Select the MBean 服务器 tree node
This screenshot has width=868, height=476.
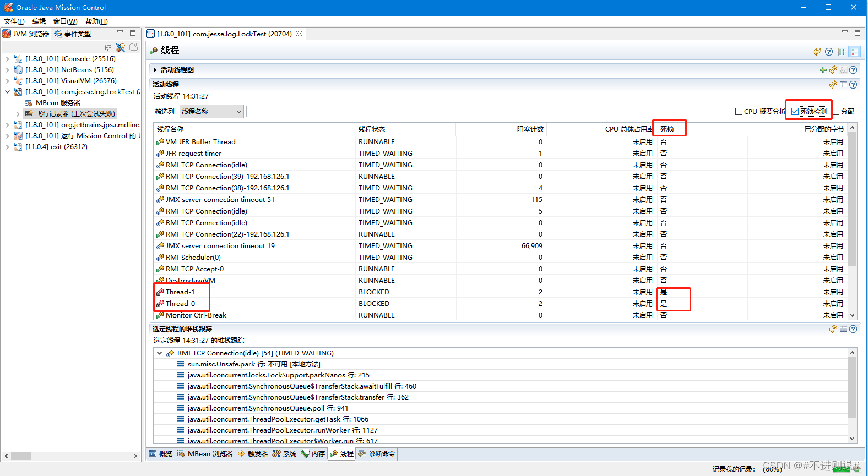click(x=53, y=103)
